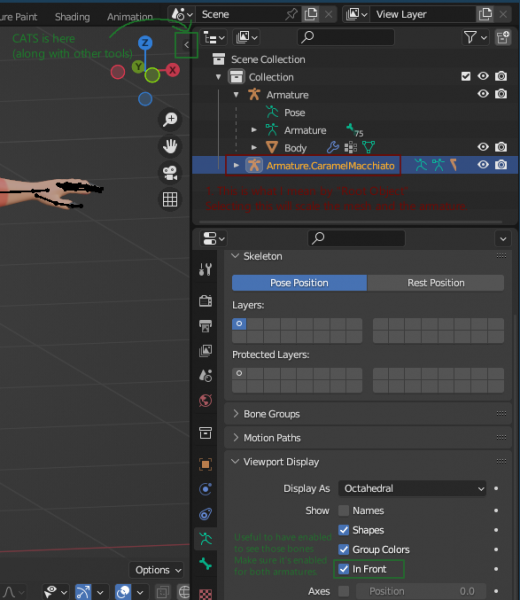520x600 pixels.
Task: Hide the Body mesh eye icon
Action: tap(483, 147)
